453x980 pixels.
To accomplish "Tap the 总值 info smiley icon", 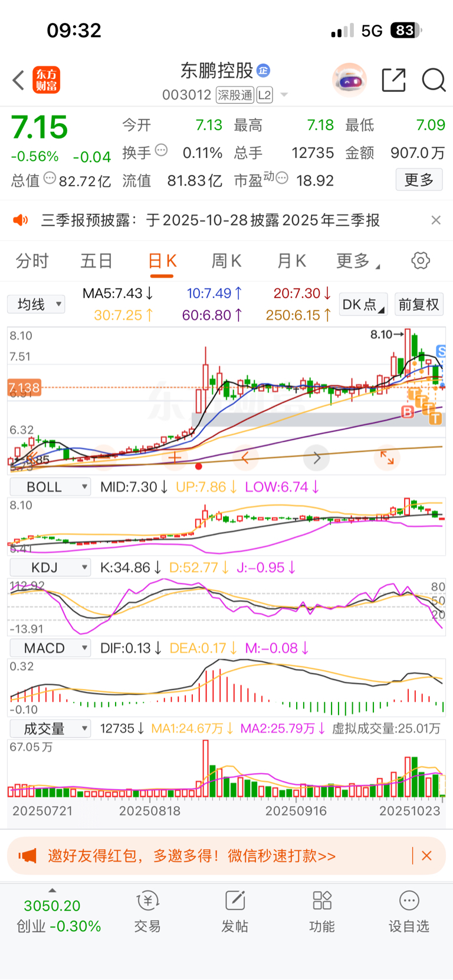I will coord(50,178).
